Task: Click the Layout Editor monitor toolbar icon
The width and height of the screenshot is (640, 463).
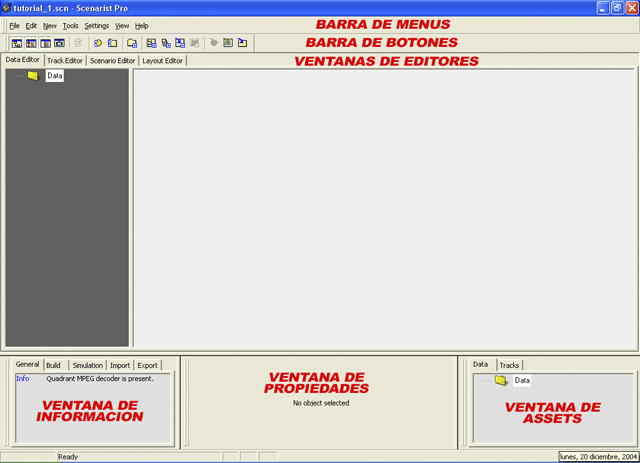Action: pos(60,43)
